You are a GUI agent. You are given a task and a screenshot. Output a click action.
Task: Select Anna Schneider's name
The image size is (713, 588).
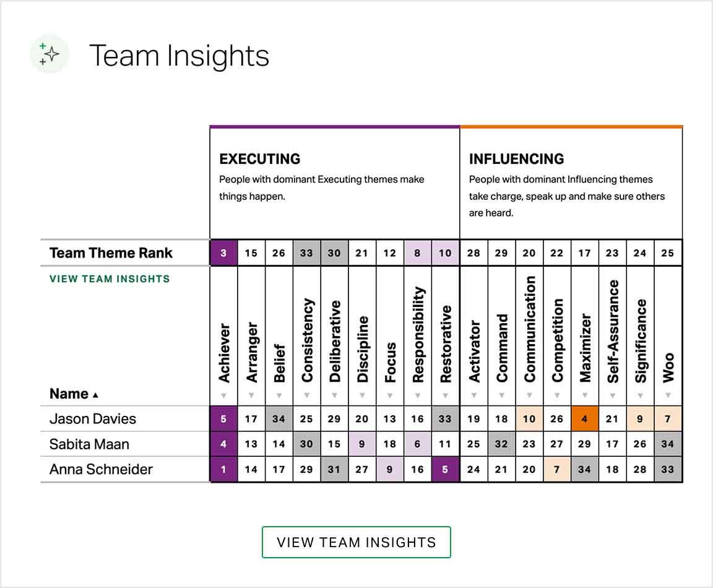[99, 469]
